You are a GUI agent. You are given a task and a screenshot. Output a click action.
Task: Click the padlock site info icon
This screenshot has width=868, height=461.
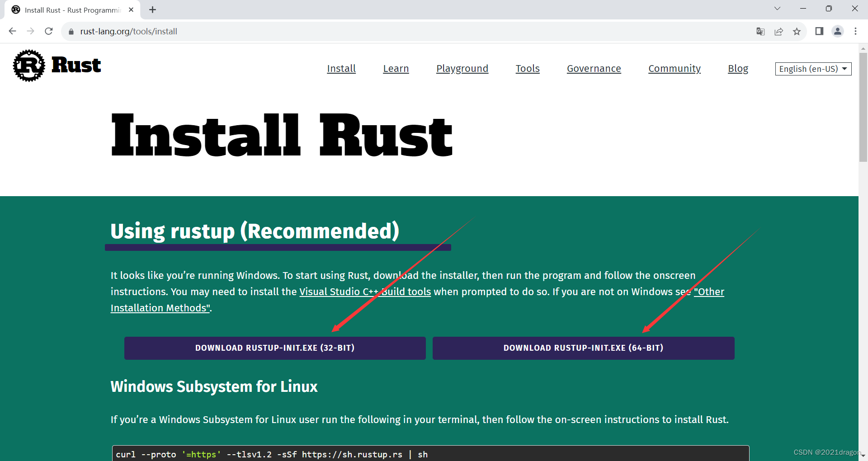tap(71, 32)
